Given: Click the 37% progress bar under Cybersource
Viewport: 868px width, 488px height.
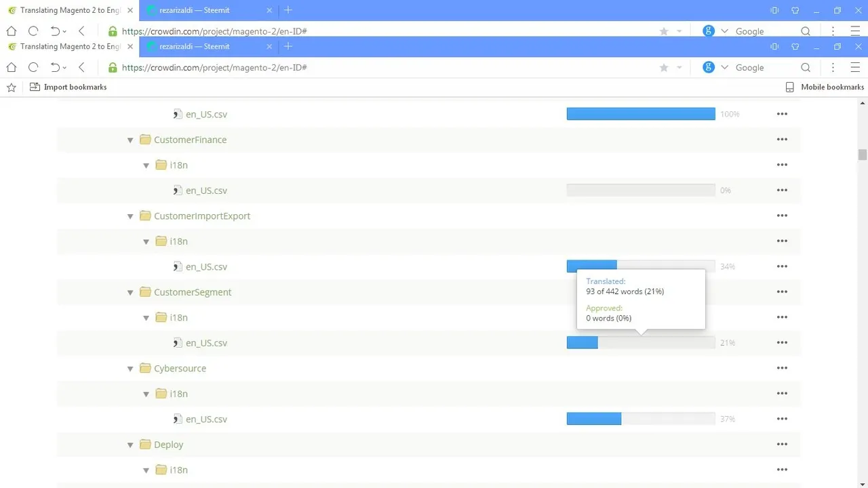Looking at the screenshot, I should click(641, 419).
